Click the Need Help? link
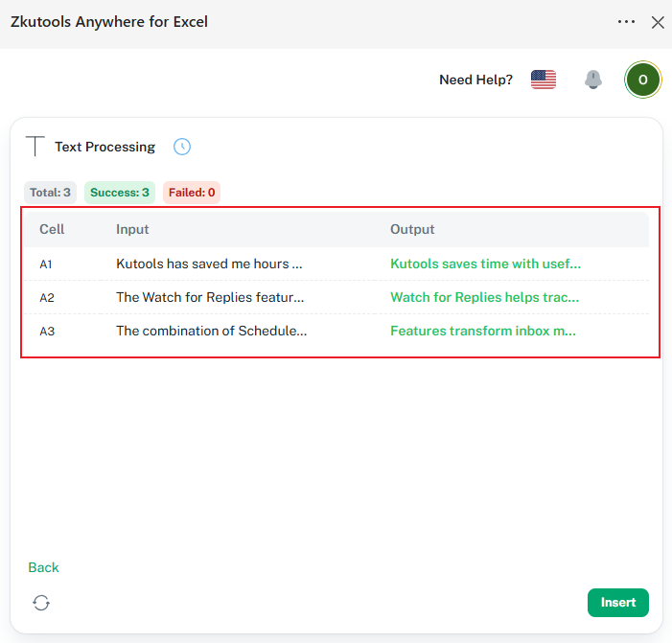 pos(475,80)
